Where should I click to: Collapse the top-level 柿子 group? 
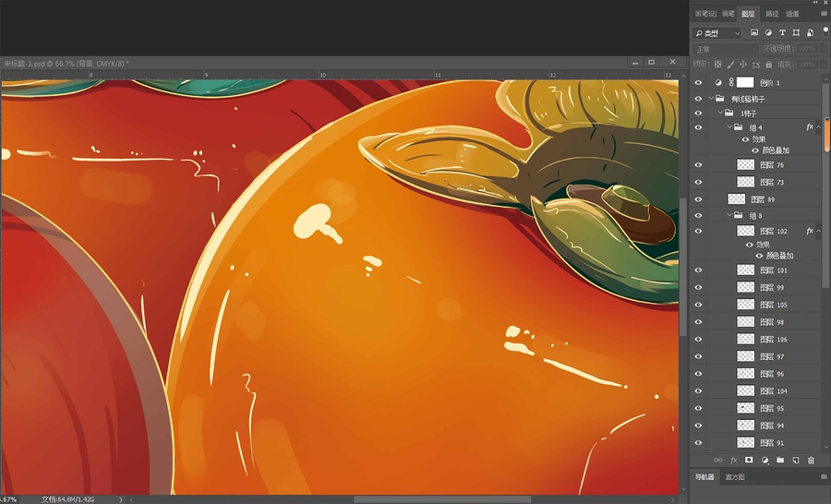click(711, 98)
